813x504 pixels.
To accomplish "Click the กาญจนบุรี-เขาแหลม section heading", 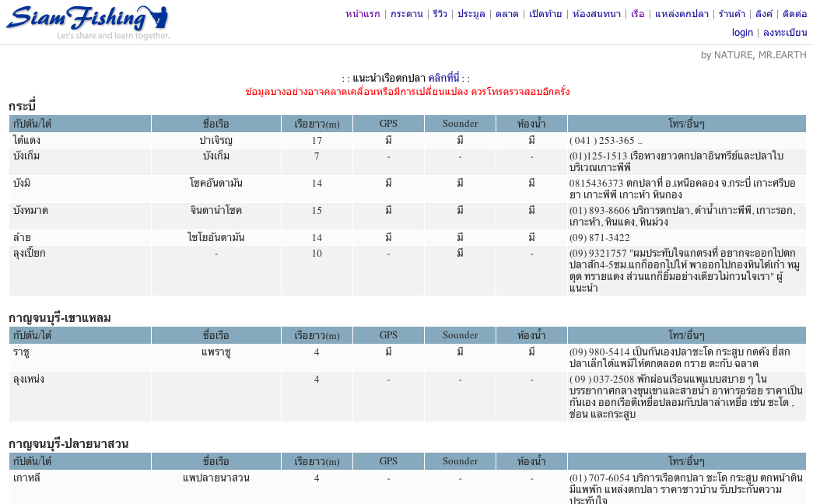I will (60, 317).
